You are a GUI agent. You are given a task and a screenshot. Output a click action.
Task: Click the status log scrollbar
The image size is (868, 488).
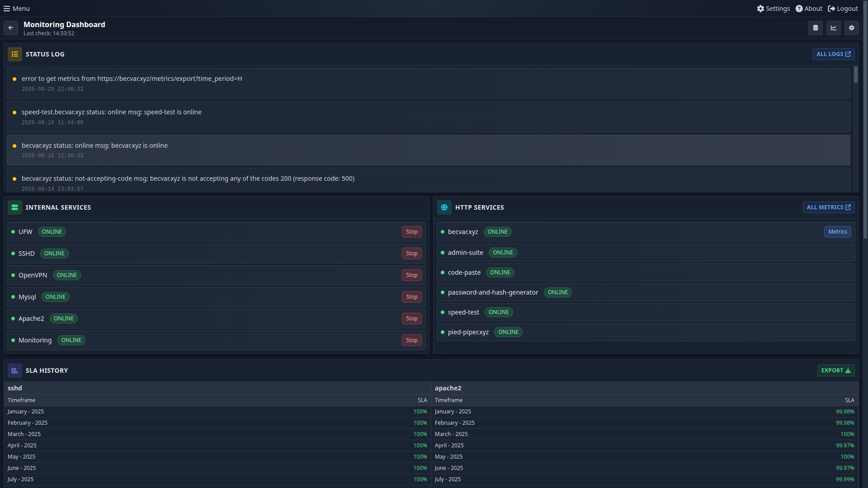pyautogui.click(x=856, y=75)
